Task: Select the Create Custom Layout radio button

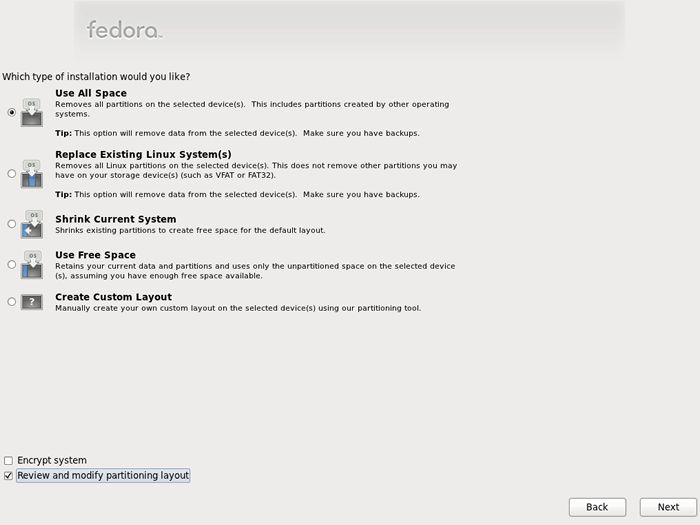Action: click(12, 302)
